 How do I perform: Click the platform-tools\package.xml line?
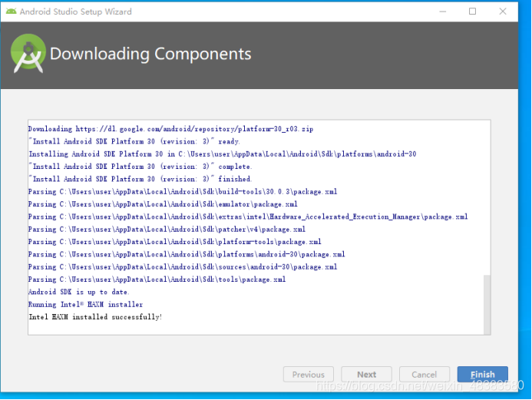(175, 242)
